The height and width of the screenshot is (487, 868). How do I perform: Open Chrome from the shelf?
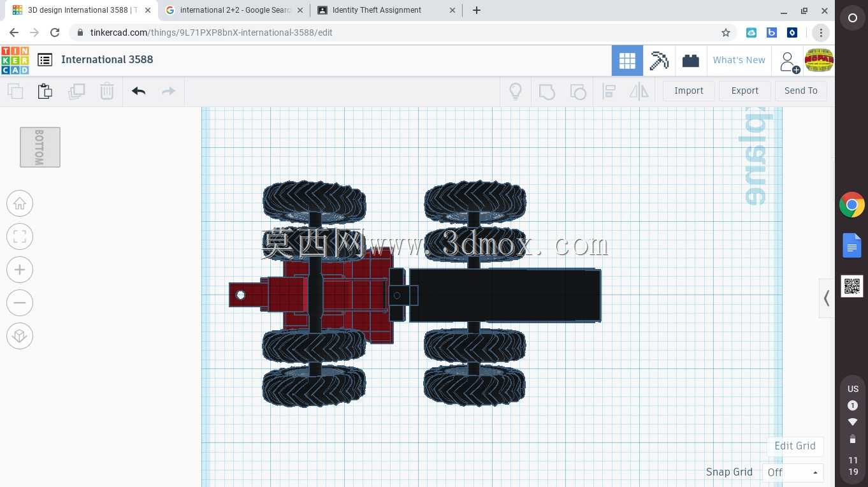[x=852, y=205]
